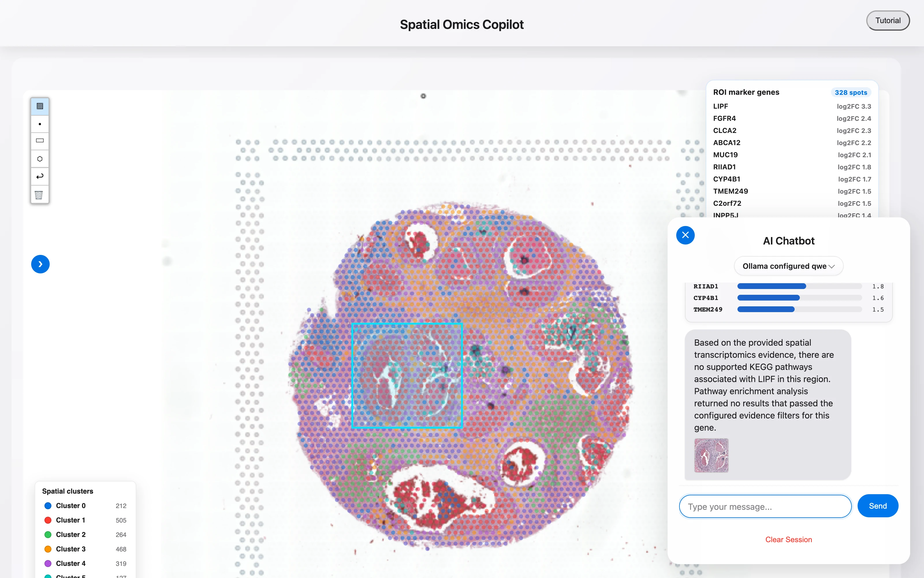Open the Ollama configured model dropdown
The height and width of the screenshot is (578, 924).
tap(789, 266)
